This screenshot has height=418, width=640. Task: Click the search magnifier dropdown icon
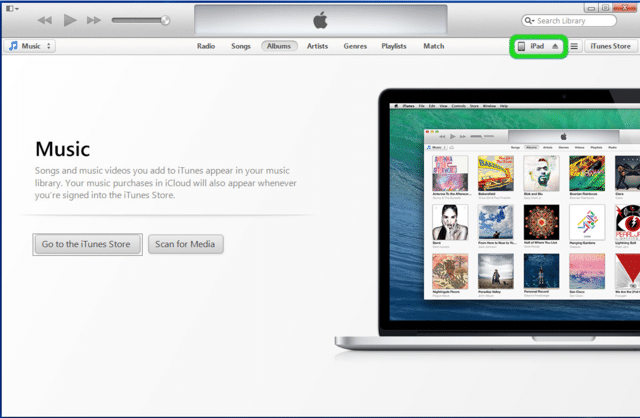click(x=529, y=20)
